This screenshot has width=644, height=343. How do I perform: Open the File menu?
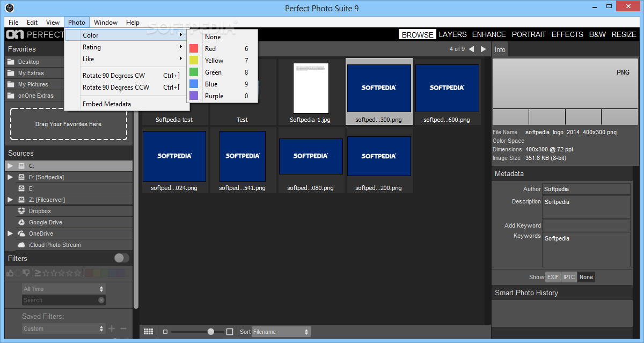pyautogui.click(x=13, y=23)
